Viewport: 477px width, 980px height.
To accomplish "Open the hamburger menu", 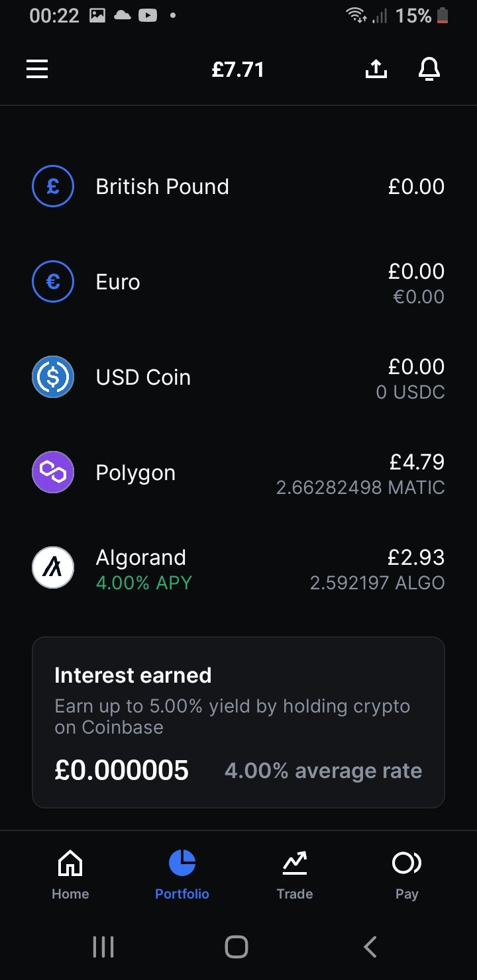I will (x=37, y=69).
